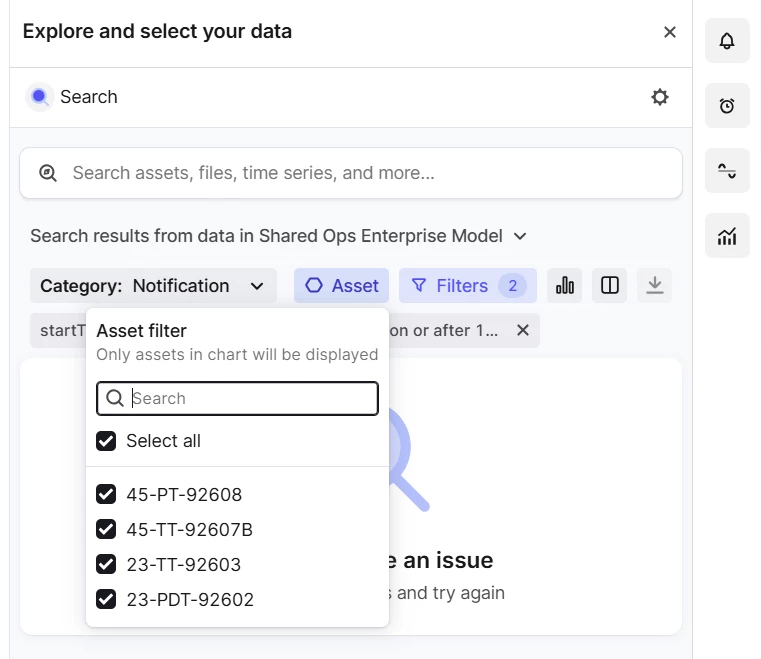The image size is (761, 659).
Task: Close the Explore and select your data panel
Action: [x=670, y=32]
